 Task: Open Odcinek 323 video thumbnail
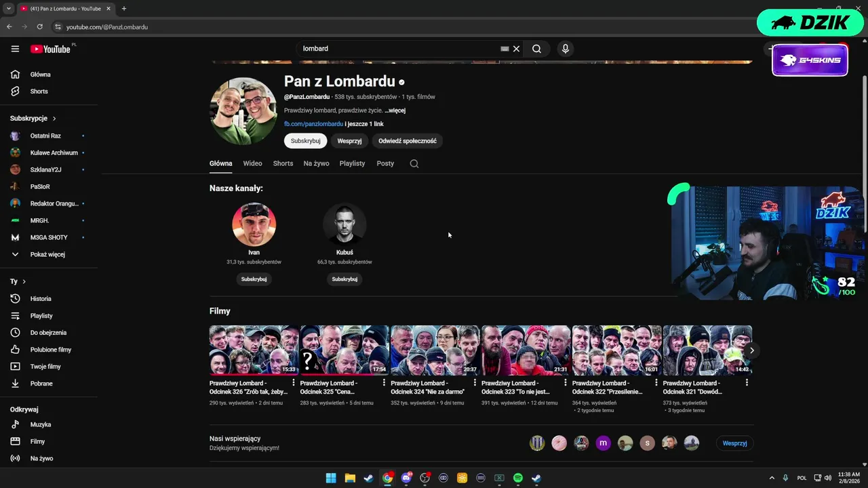point(526,350)
